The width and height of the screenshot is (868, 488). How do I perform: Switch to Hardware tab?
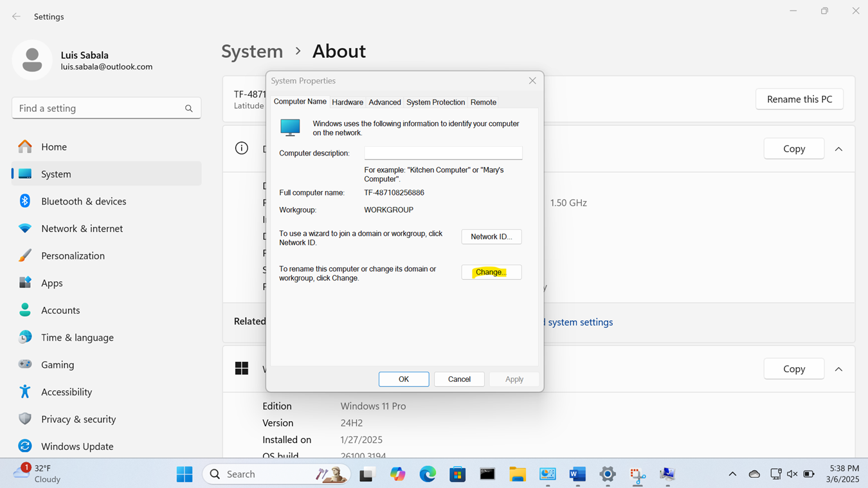(348, 102)
